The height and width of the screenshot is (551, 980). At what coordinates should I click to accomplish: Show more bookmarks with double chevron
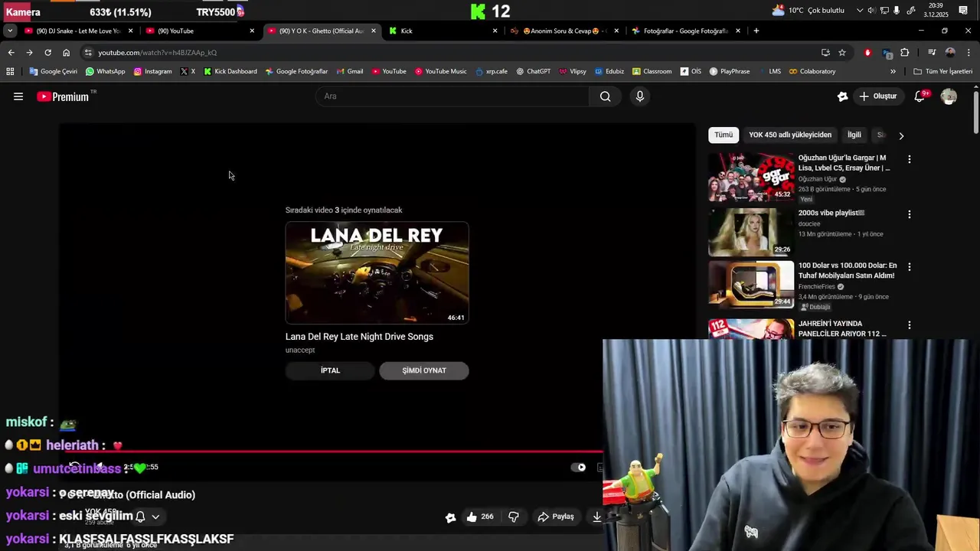(893, 71)
